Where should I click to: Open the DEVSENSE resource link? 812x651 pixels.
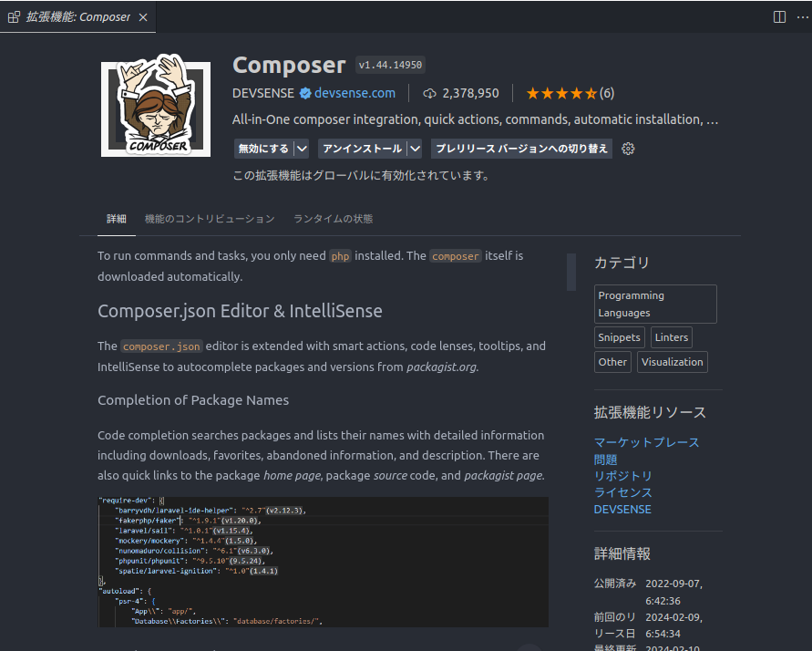point(622,509)
